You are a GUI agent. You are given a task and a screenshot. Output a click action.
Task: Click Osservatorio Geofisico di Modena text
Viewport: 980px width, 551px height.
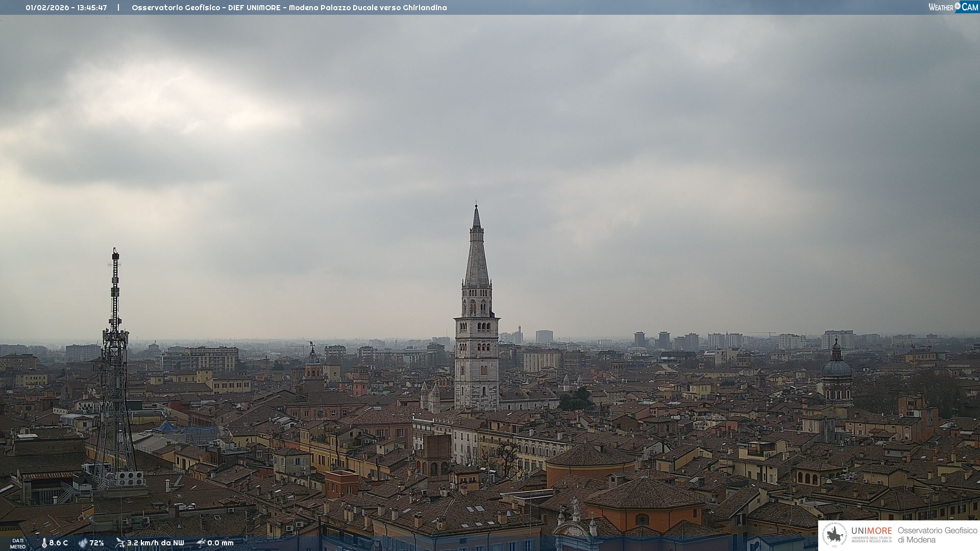[x=937, y=535]
